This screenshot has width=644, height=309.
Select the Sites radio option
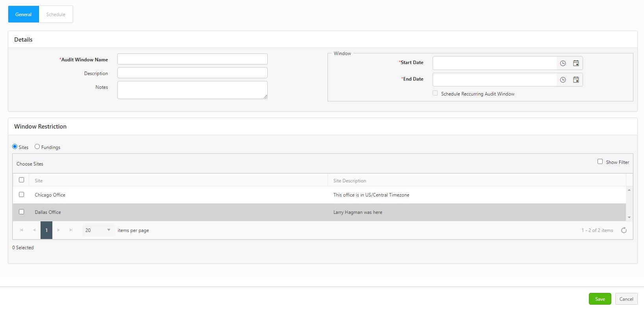click(x=15, y=147)
